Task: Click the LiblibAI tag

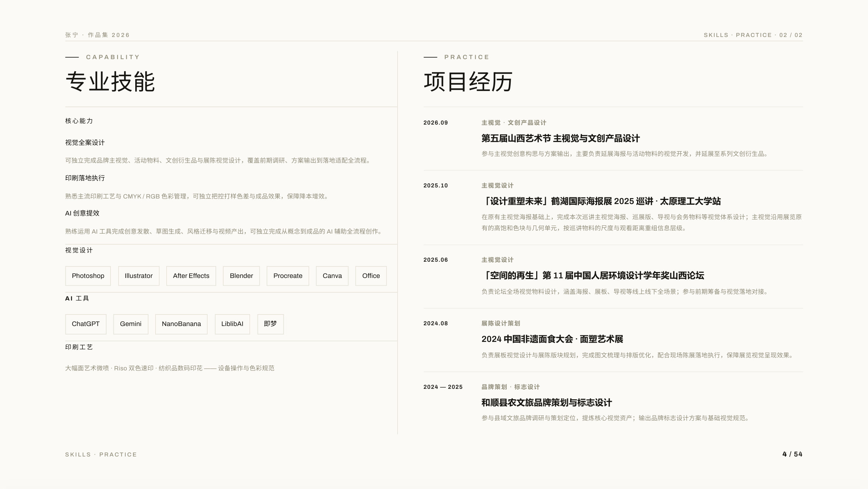Action: (x=232, y=324)
